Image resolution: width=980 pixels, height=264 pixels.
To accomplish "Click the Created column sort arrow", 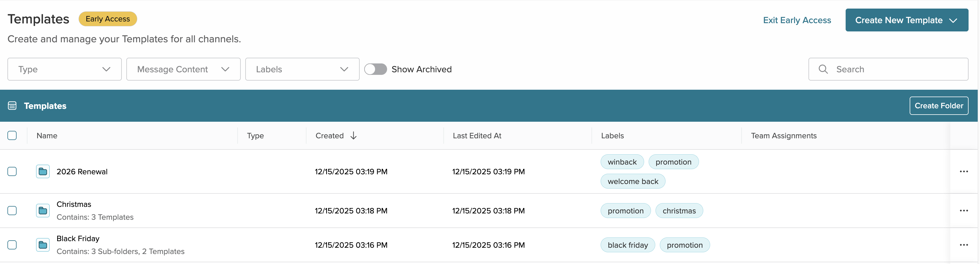I will [353, 136].
